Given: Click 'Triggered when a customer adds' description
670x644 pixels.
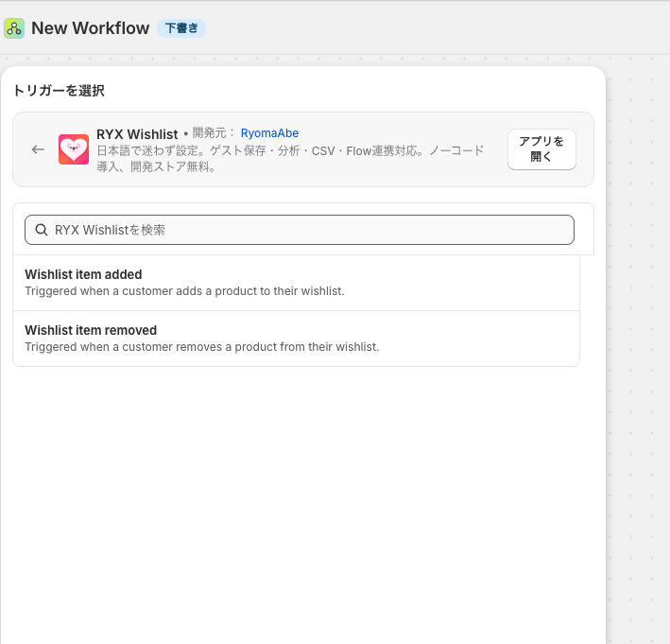Looking at the screenshot, I should point(184,291).
